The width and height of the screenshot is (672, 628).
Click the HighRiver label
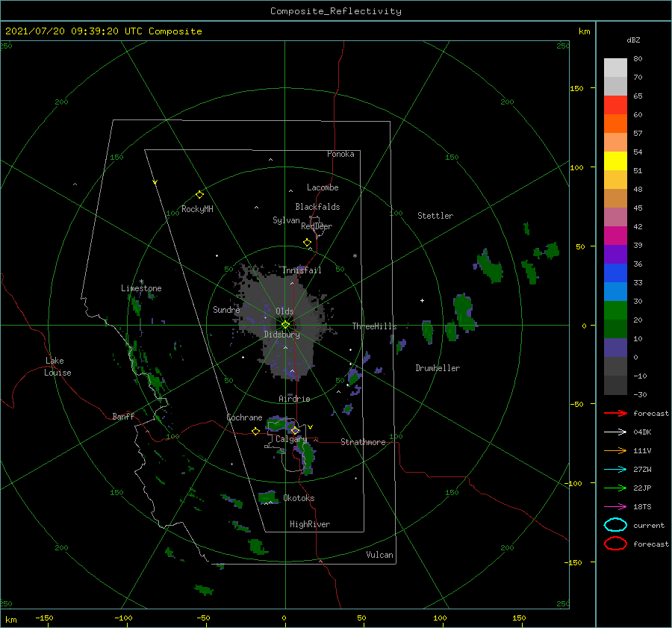[x=310, y=524]
